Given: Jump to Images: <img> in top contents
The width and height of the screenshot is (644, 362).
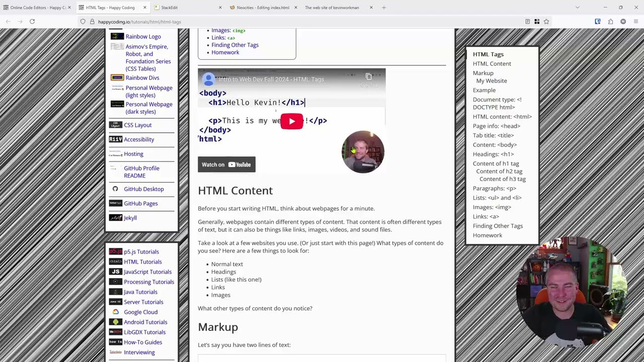Looking at the screenshot, I should coord(228,30).
